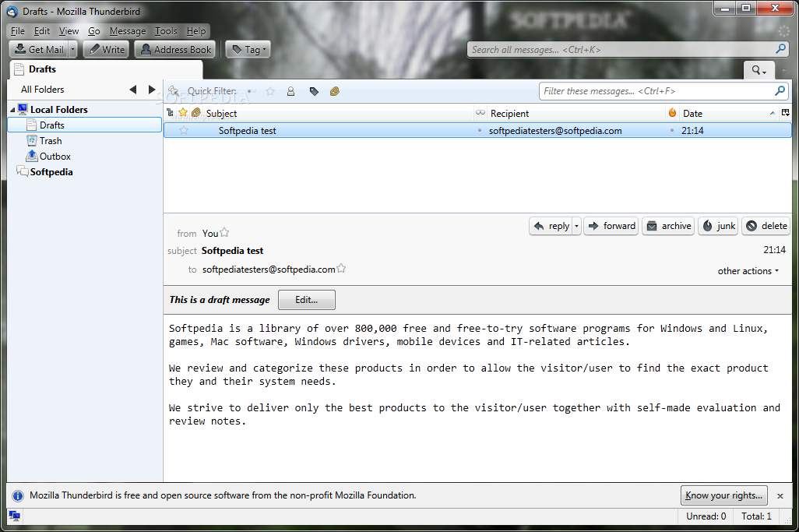Mark message as junk
This screenshot has height=532, width=799.
tap(719, 226)
